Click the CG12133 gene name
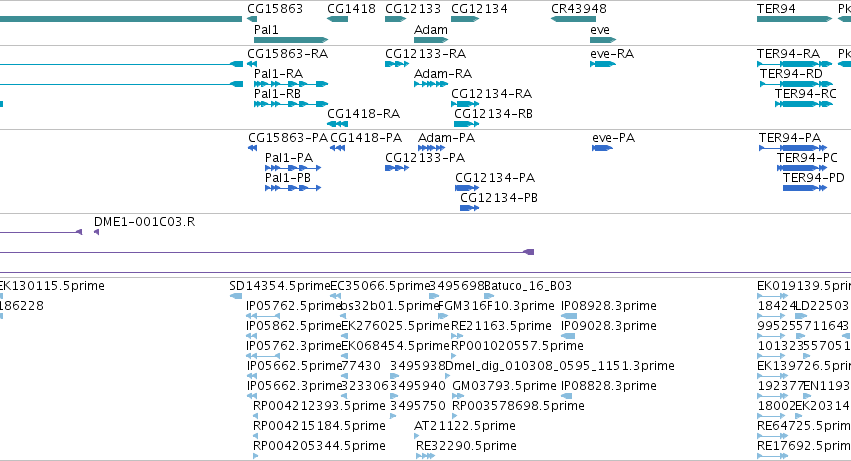The width and height of the screenshot is (851, 461). [x=412, y=9]
